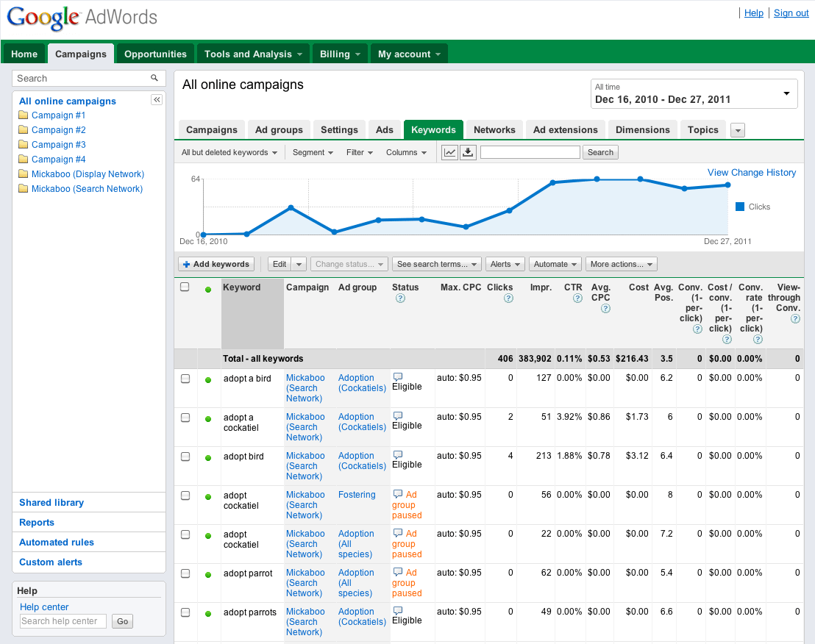Switch to the Networks tab
The height and width of the screenshot is (644, 815).
[494, 130]
